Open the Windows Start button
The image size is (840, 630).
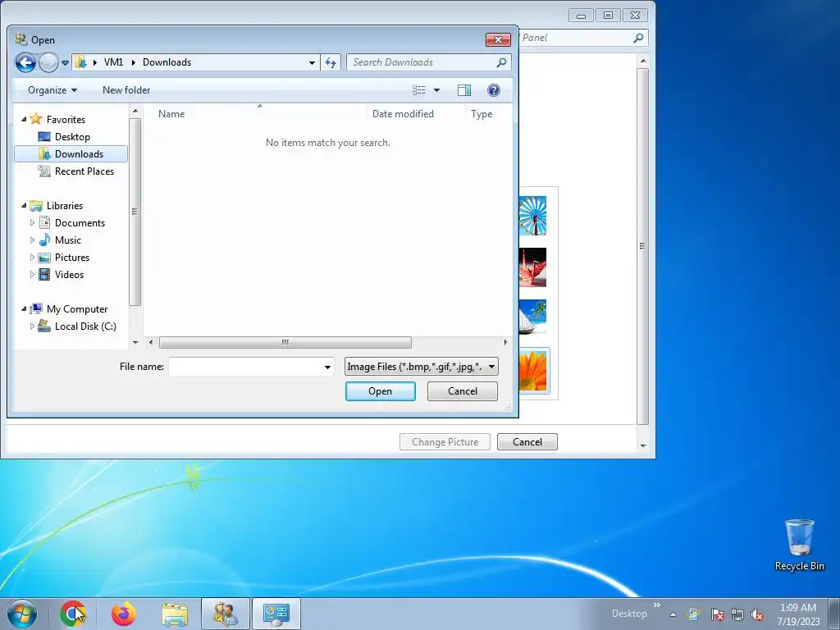[x=22, y=614]
